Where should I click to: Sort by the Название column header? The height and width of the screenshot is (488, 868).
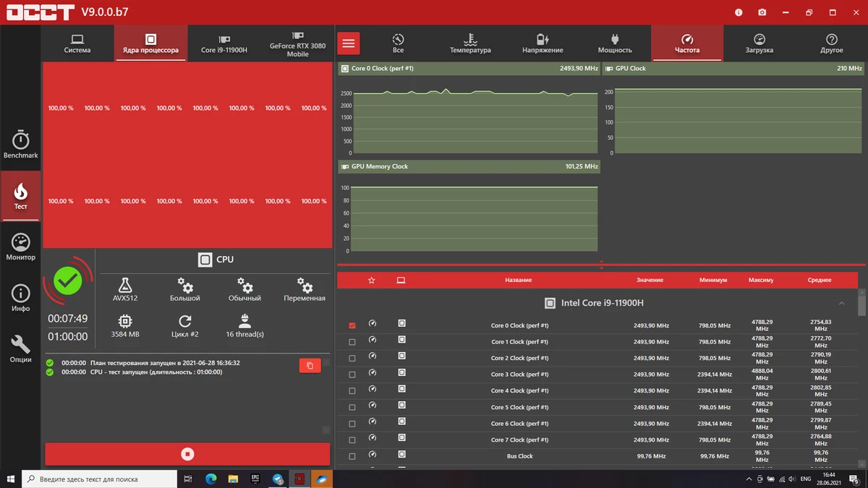tap(519, 280)
